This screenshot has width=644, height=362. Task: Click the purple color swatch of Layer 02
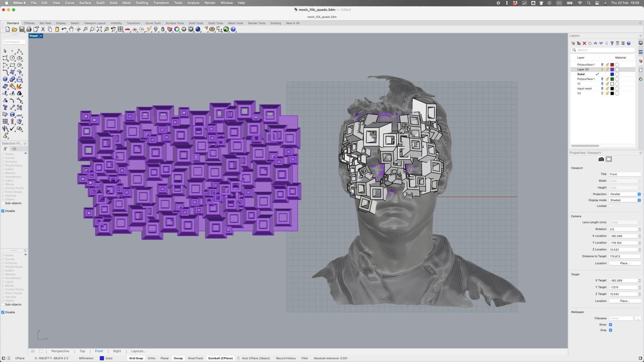coord(612,69)
